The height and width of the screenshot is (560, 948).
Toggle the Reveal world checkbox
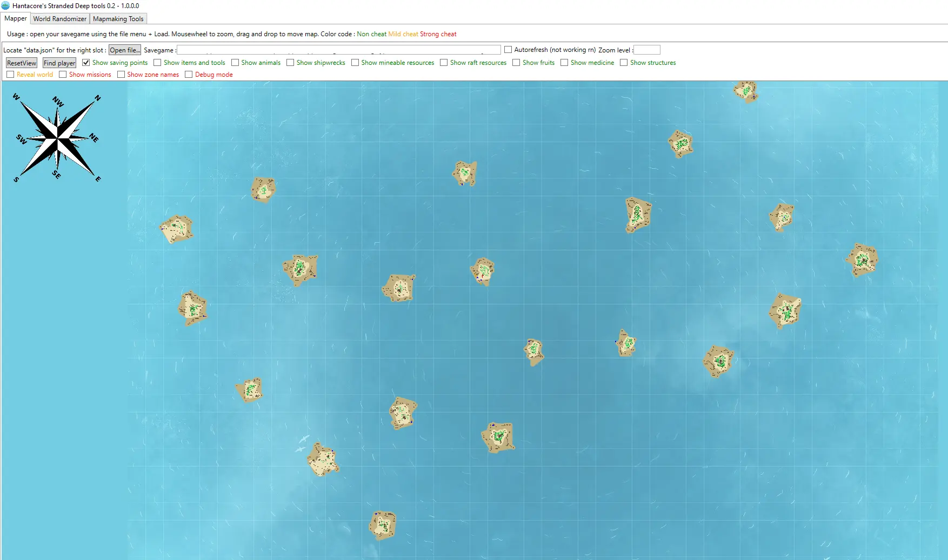pos(10,75)
